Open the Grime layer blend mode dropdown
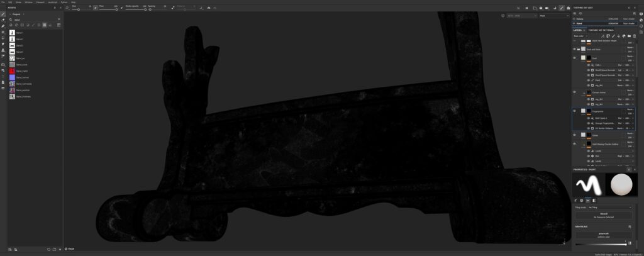The height and width of the screenshot is (256, 644). point(630,133)
